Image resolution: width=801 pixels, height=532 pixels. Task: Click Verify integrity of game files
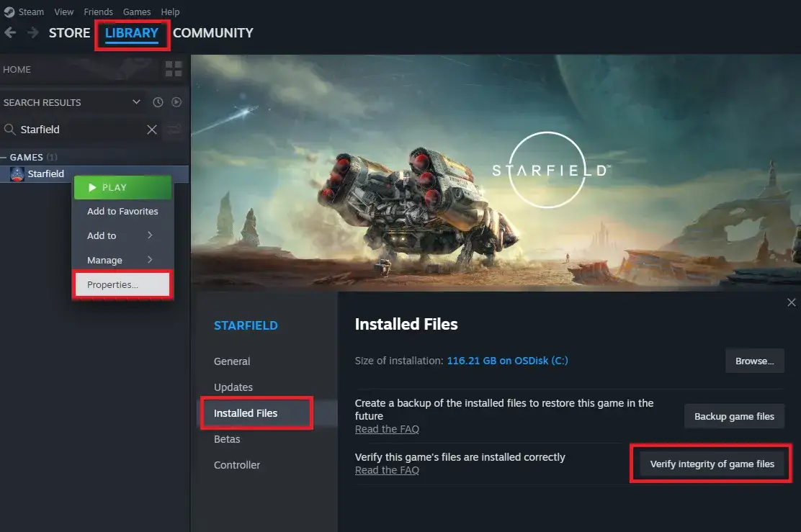pos(710,464)
